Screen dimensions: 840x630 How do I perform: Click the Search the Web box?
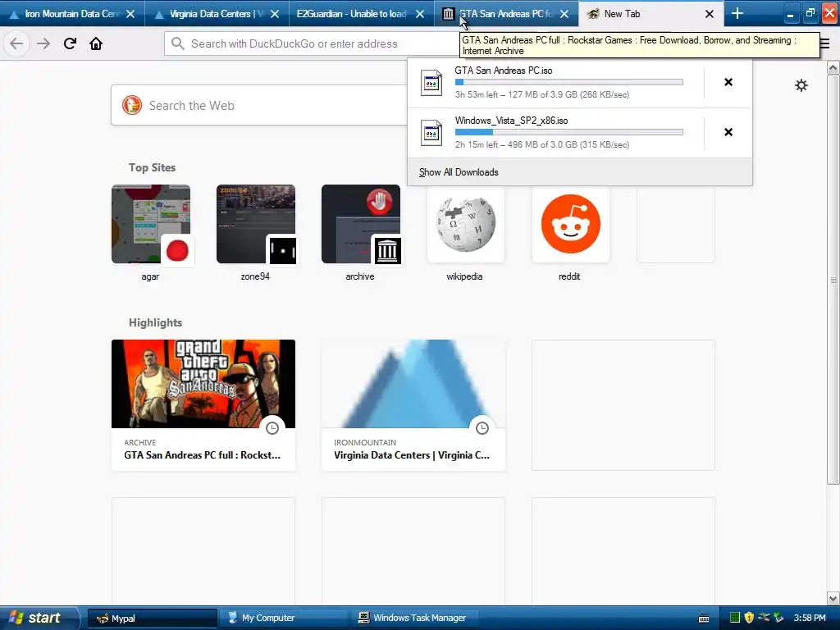[258, 106]
